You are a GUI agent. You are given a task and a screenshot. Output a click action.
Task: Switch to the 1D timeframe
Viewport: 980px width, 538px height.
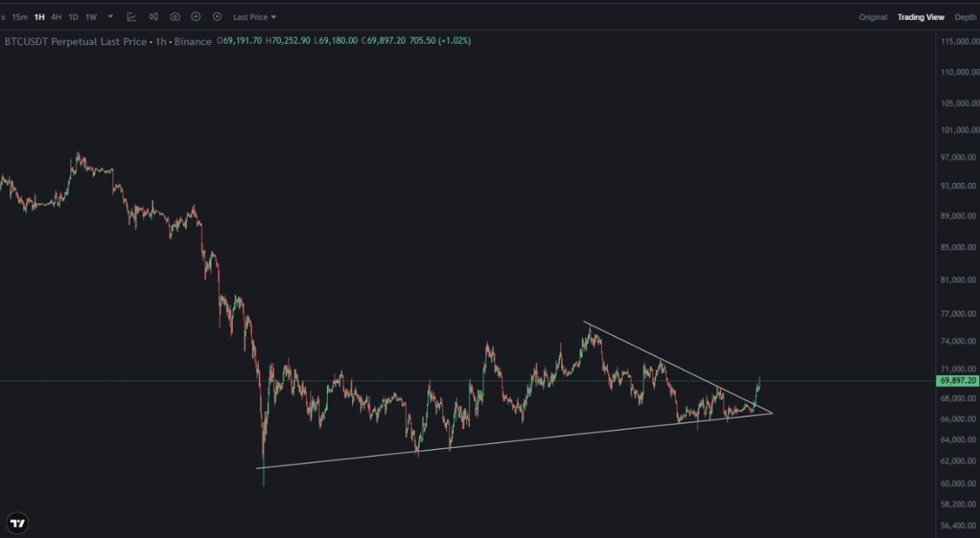click(73, 17)
